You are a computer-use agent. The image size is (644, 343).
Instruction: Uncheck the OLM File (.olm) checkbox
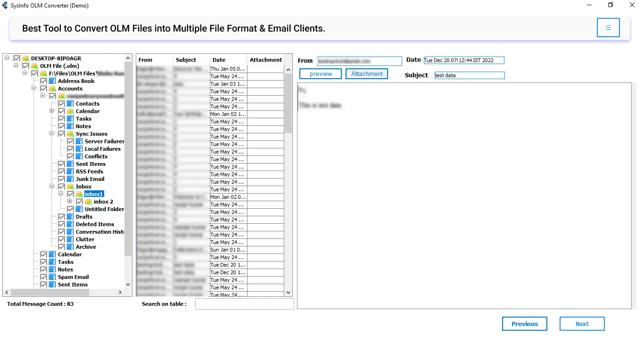click(26, 66)
